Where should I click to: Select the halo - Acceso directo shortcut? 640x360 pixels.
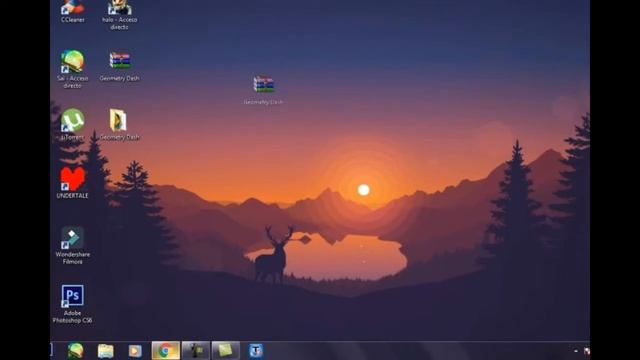(119, 15)
